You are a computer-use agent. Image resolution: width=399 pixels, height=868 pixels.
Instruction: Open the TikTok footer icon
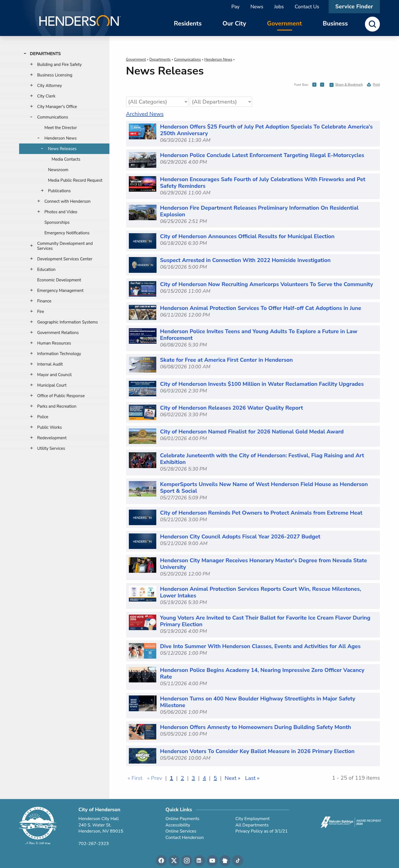click(x=237, y=860)
